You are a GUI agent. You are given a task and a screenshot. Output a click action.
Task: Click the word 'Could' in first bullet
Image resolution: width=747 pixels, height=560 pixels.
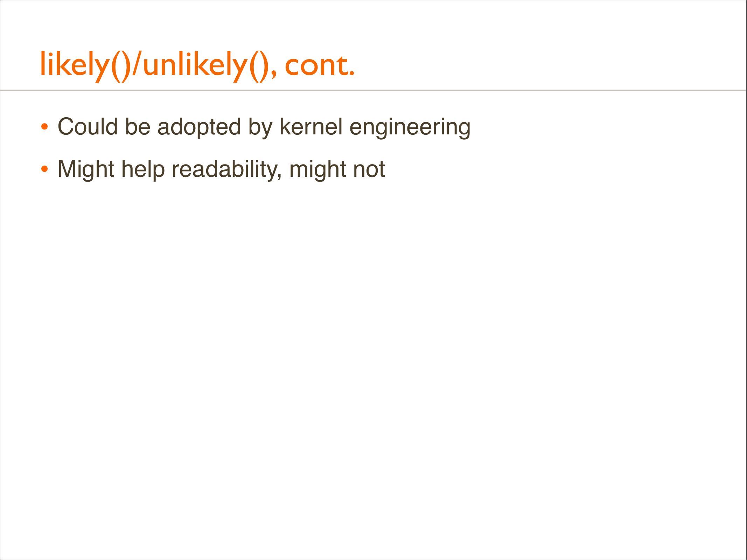click(88, 126)
